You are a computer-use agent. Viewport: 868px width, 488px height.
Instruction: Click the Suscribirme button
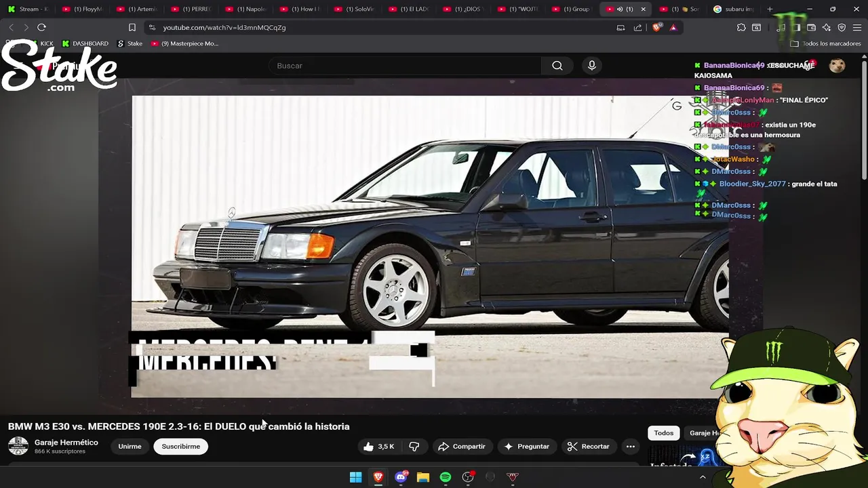[180, 446]
